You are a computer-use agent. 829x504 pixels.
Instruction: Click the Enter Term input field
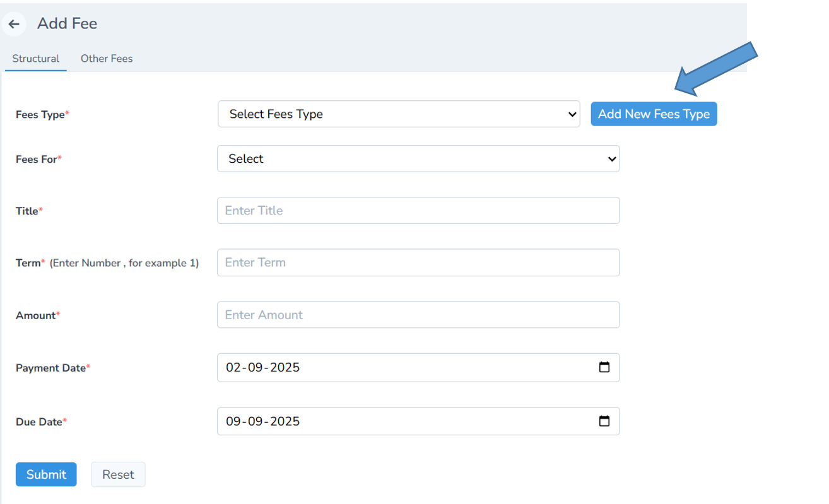coord(418,262)
